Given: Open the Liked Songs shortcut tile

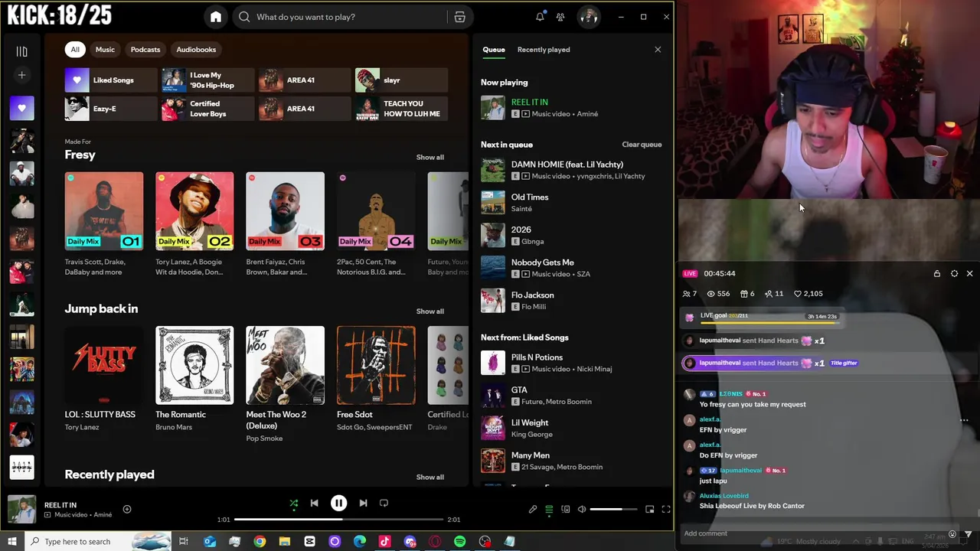Looking at the screenshot, I should (111, 80).
